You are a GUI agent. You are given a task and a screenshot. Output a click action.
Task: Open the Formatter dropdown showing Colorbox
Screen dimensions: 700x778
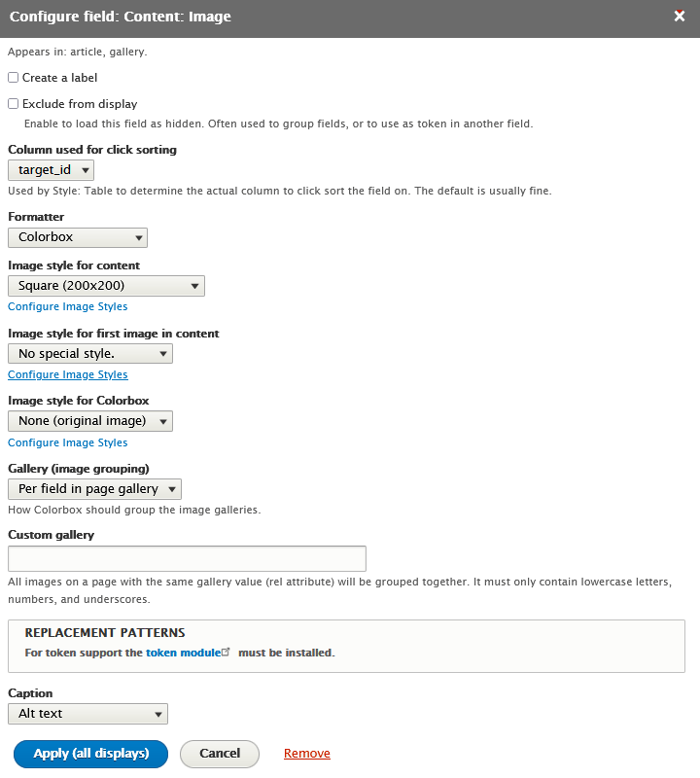click(78, 237)
